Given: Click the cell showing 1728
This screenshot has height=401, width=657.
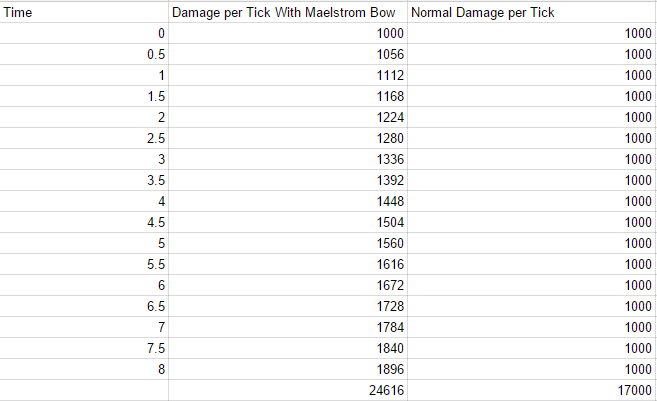Looking at the screenshot, I should click(288, 306).
